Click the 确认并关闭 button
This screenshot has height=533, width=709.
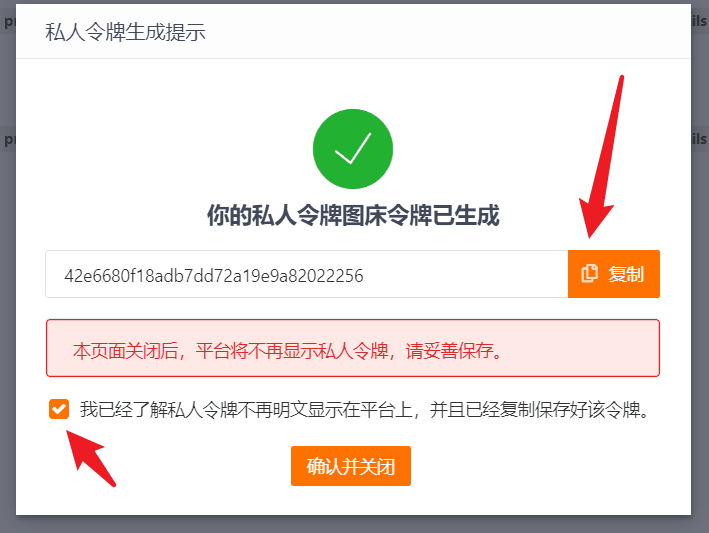[351, 466]
